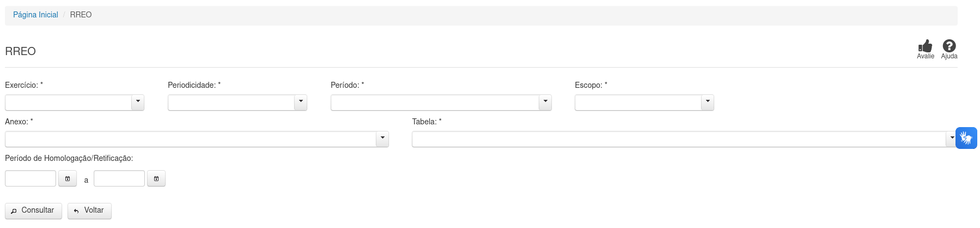Click the Consultar button
Viewport: 980px width, 228px height.
coord(33,211)
